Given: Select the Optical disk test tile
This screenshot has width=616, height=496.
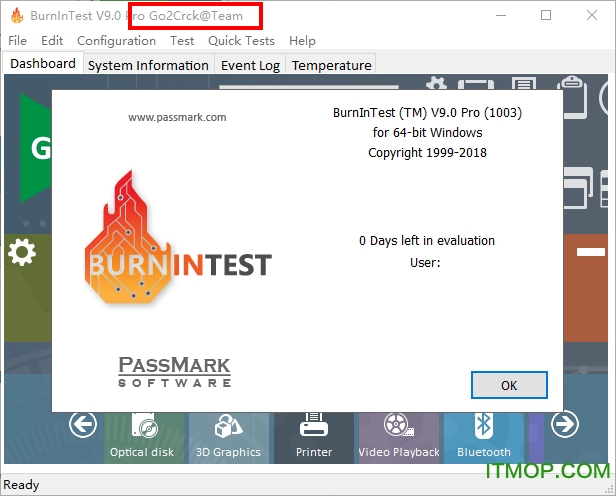Looking at the screenshot, I should (x=142, y=437).
